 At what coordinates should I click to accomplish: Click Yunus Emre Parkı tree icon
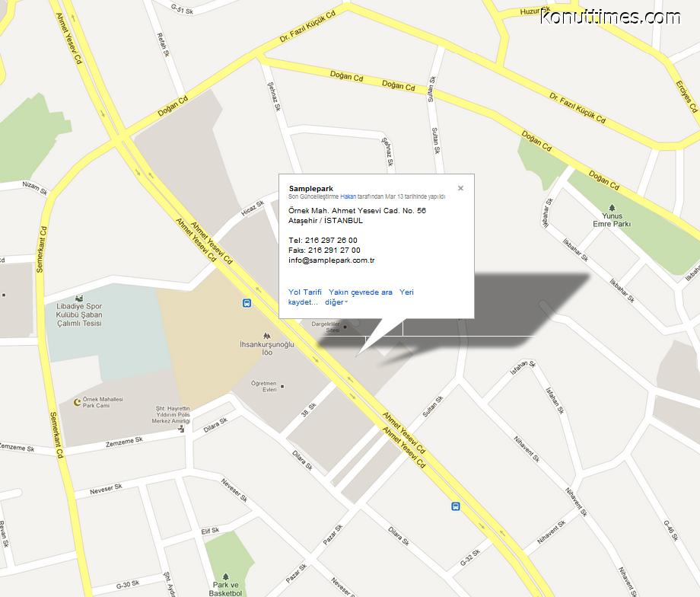click(612, 208)
